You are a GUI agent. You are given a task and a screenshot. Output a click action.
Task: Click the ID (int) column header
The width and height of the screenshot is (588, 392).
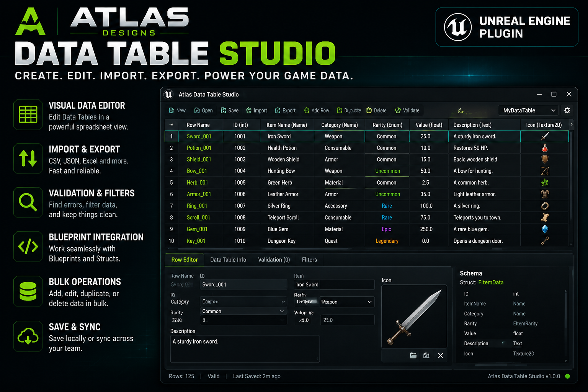(x=241, y=125)
